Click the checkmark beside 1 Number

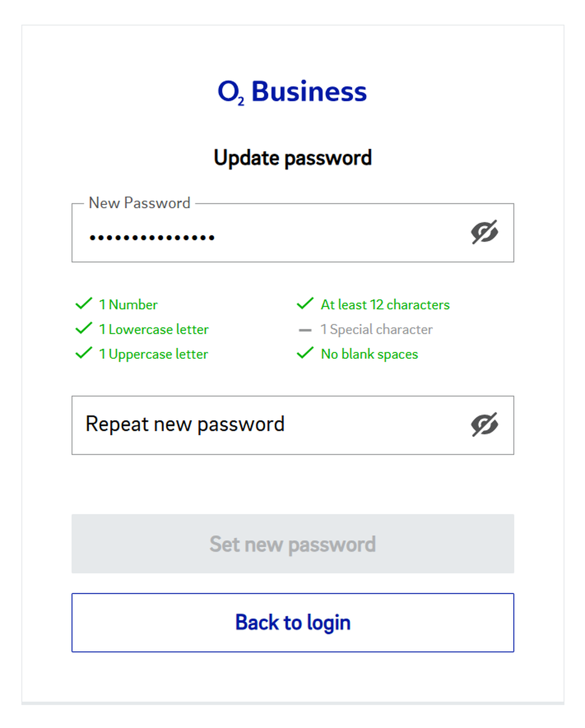(x=84, y=304)
